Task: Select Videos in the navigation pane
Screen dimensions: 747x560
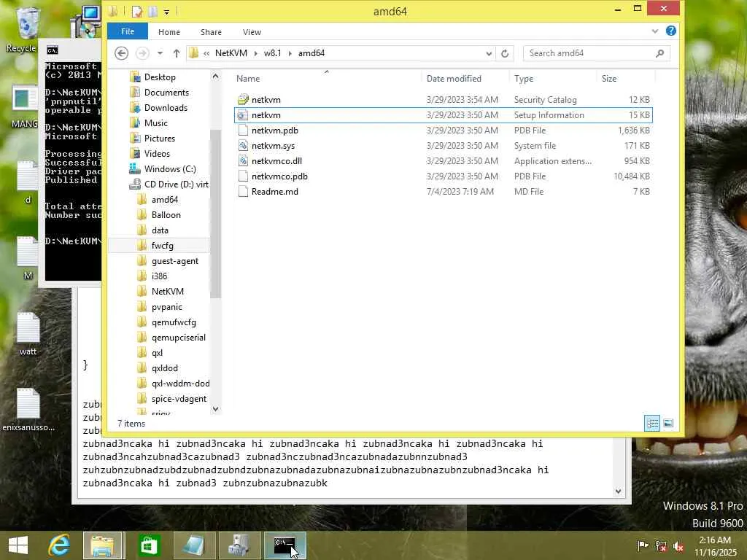Action: pyautogui.click(x=157, y=153)
